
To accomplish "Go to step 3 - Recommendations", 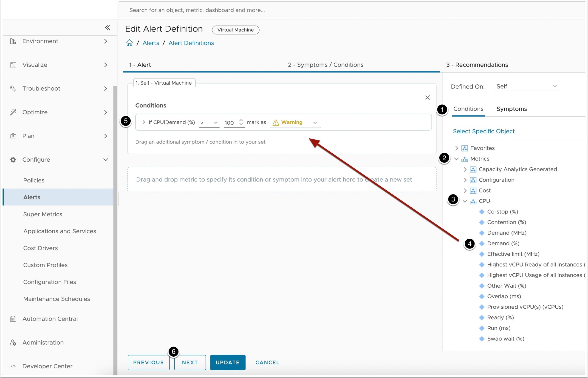I will [477, 65].
